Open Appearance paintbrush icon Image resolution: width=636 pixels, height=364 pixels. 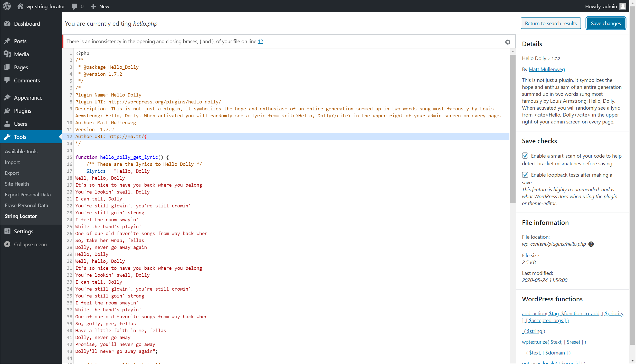tap(7, 98)
